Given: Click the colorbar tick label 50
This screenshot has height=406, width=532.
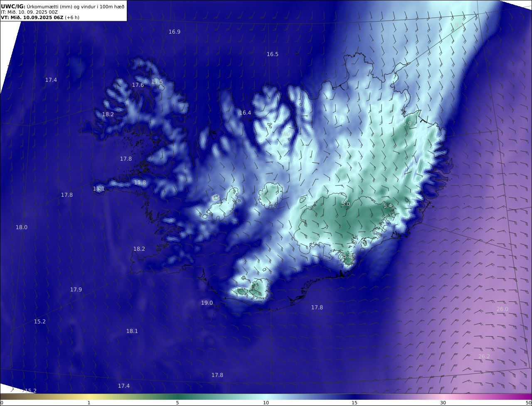Looking at the screenshot, I should 528,403.
